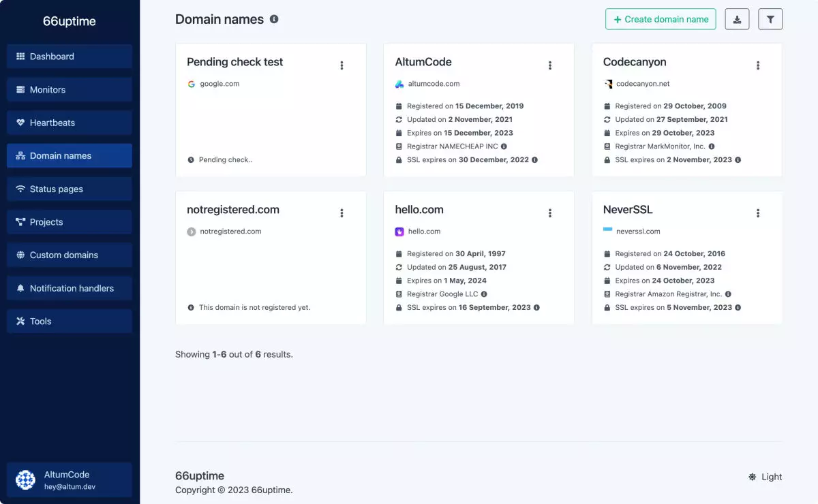Click codecanyon.net favicon icon
818x504 pixels.
pyautogui.click(x=608, y=84)
